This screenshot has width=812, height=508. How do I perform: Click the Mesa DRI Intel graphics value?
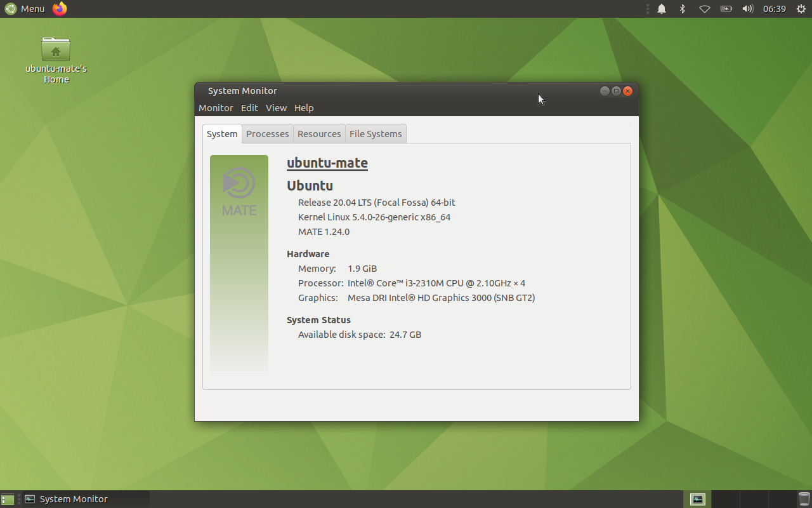point(442,298)
